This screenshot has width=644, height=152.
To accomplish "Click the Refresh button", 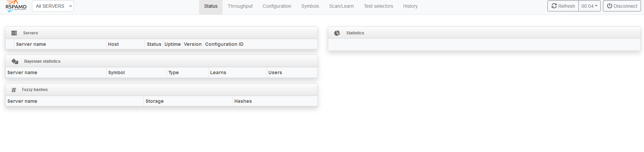I will click(563, 6).
